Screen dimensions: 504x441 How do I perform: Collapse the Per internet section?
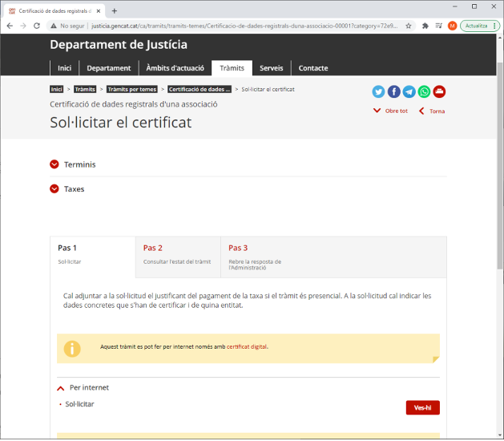[x=61, y=387]
